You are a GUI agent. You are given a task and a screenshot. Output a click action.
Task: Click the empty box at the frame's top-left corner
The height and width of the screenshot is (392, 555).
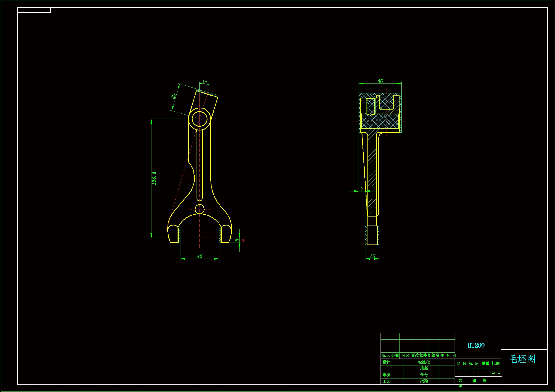(34, 10)
